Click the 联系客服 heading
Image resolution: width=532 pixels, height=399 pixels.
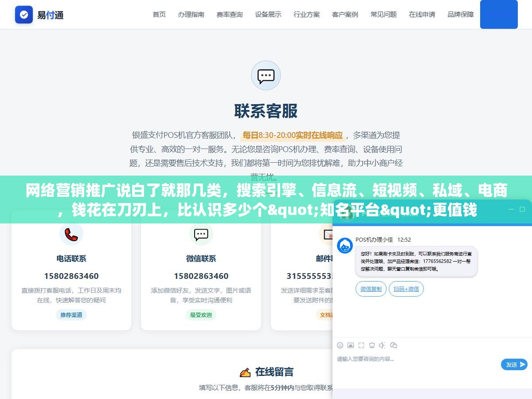[266, 111]
